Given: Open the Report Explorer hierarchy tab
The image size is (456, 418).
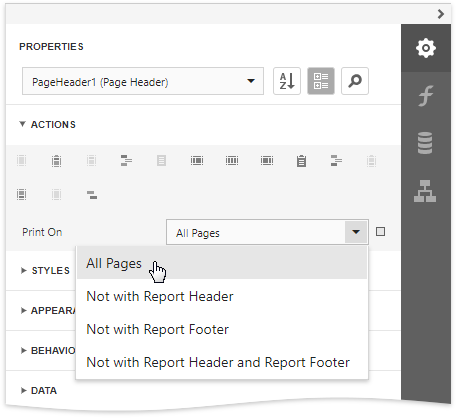Looking at the screenshot, I should (425, 191).
